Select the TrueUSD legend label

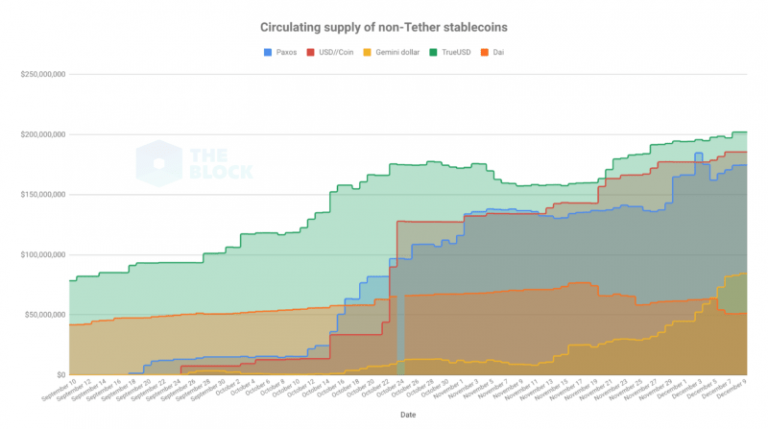[x=456, y=52]
